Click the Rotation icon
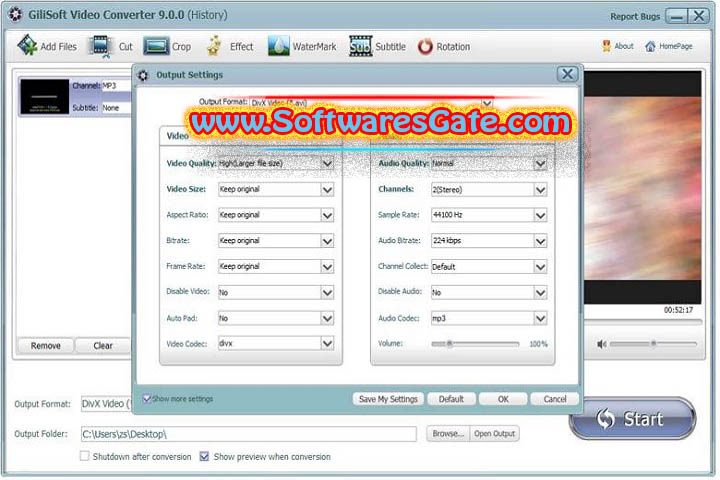The width and height of the screenshot is (720, 480). click(425, 46)
